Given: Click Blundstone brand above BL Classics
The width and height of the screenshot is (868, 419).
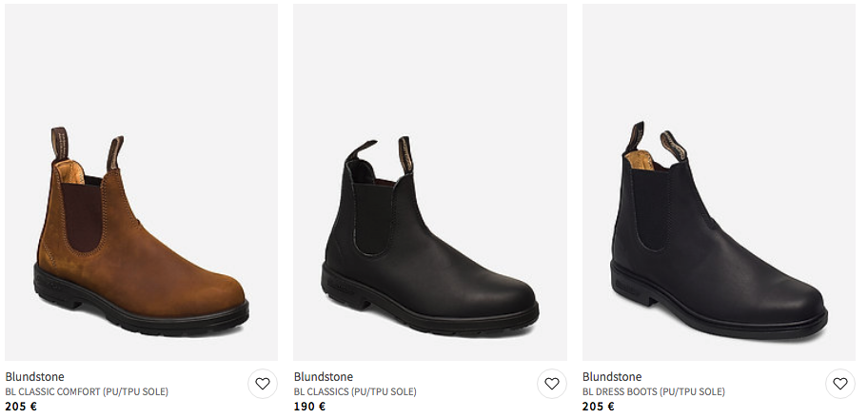Looking at the screenshot, I should click(x=324, y=376).
